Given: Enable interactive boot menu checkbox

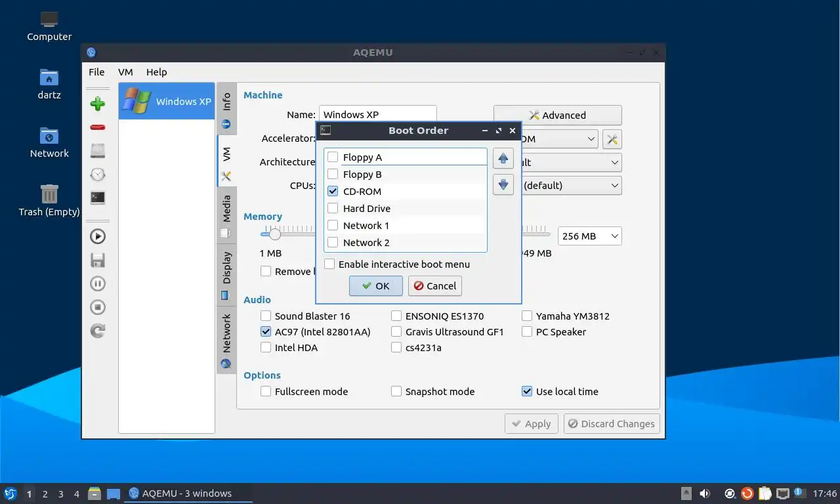Looking at the screenshot, I should (x=329, y=264).
